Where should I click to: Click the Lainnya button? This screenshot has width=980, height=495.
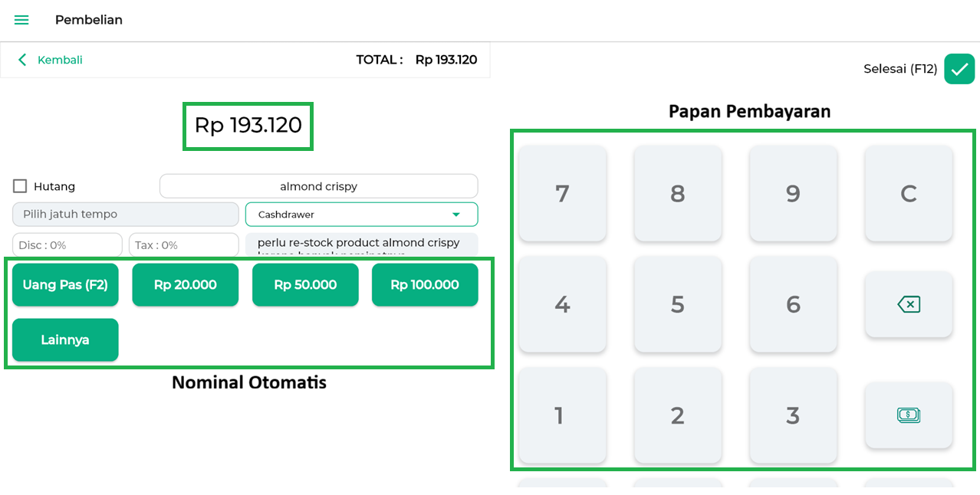click(x=65, y=340)
